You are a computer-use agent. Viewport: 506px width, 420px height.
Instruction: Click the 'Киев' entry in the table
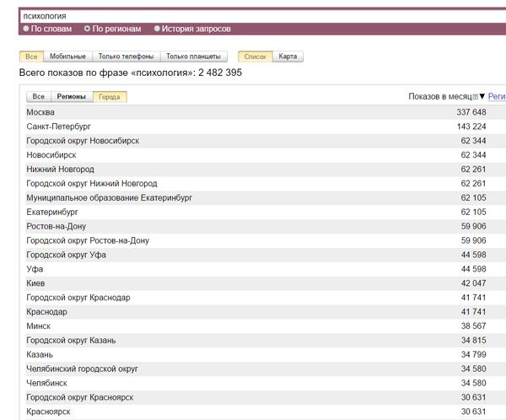pyautogui.click(x=35, y=283)
